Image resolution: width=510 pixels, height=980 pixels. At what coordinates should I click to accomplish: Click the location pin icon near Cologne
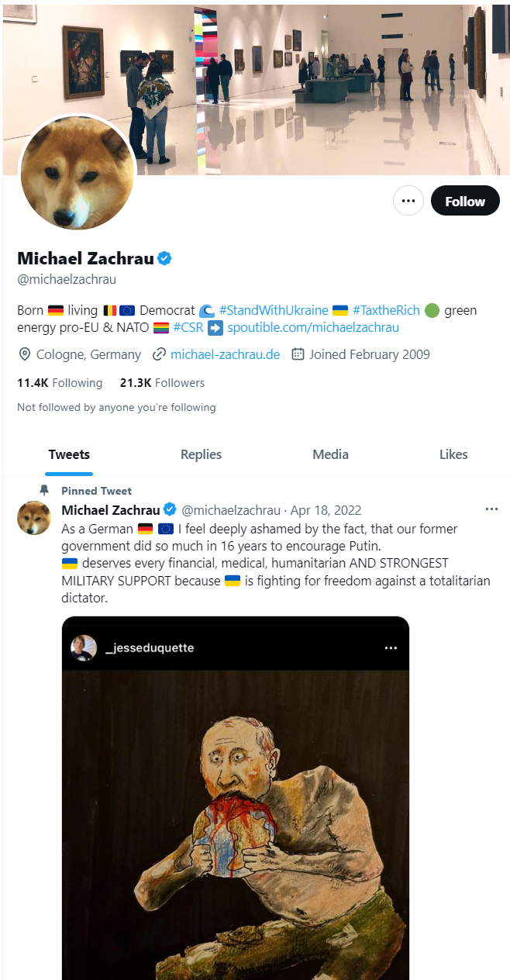[25, 354]
